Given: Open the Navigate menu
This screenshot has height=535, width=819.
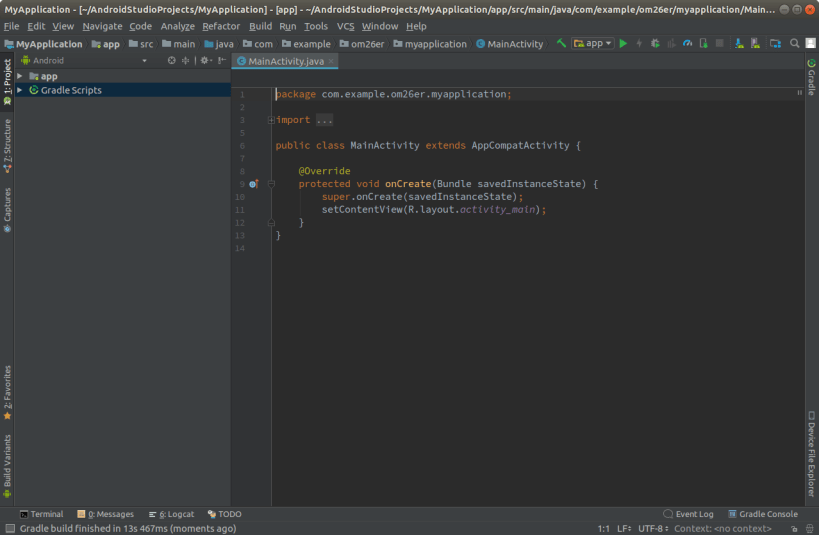Looking at the screenshot, I should tap(102, 26).
